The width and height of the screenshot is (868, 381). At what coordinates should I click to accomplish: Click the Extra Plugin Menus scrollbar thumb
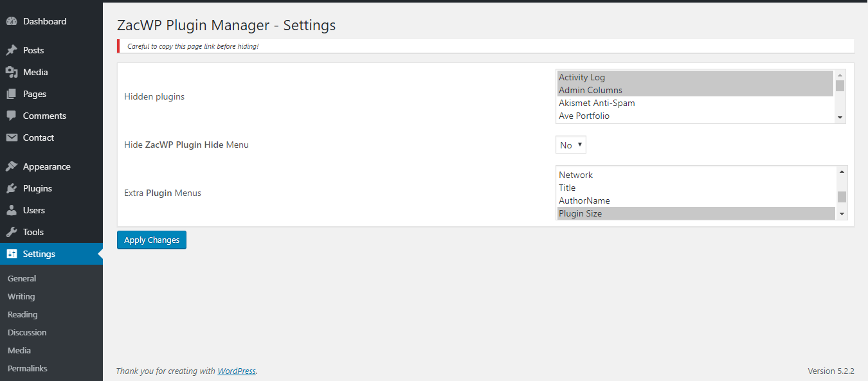tap(842, 197)
